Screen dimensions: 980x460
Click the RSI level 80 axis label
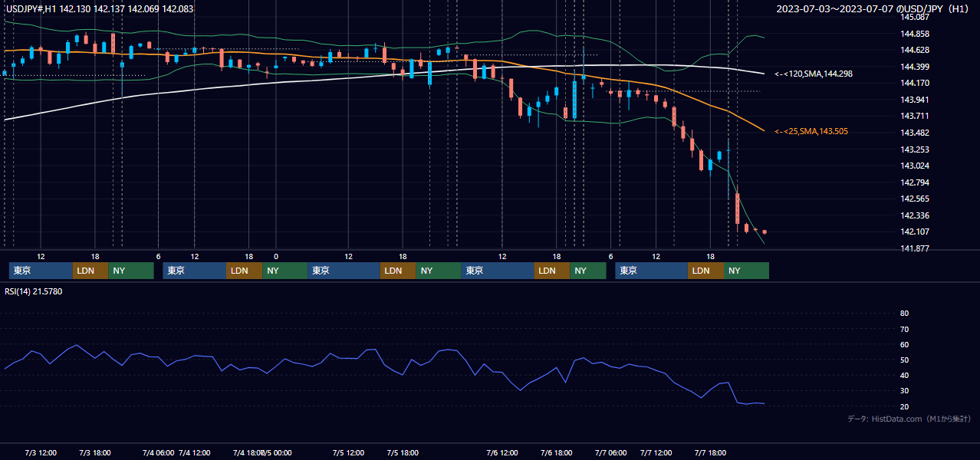tap(904, 314)
